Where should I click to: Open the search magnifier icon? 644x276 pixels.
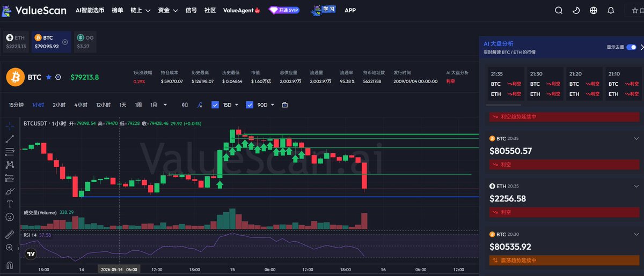coord(559,10)
